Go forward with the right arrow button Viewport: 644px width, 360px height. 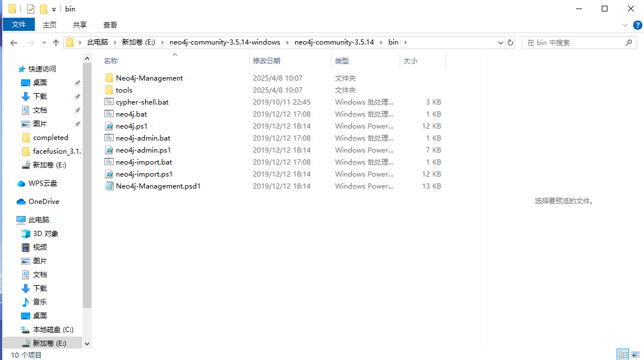point(30,43)
